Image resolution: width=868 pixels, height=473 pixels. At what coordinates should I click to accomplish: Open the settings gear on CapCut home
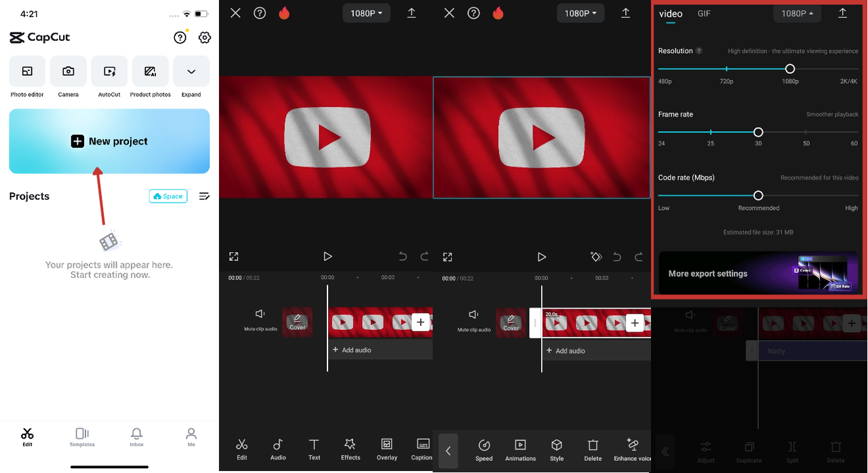pos(205,38)
